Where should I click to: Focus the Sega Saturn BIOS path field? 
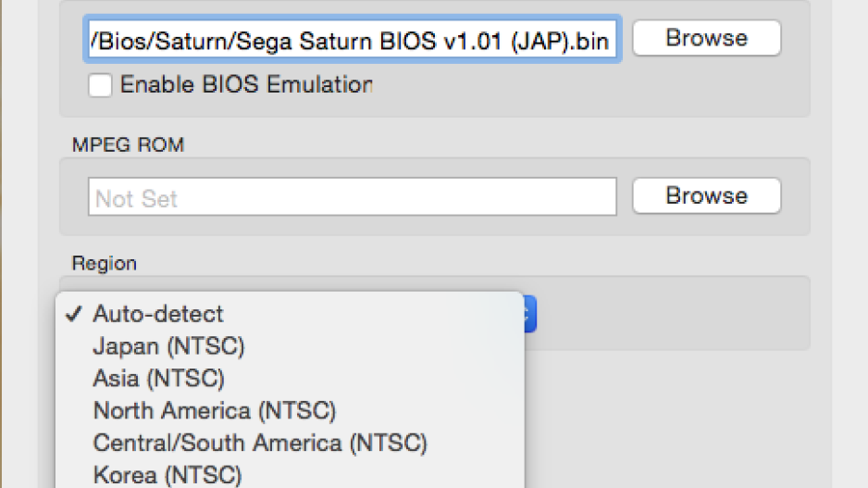point(352,39)
